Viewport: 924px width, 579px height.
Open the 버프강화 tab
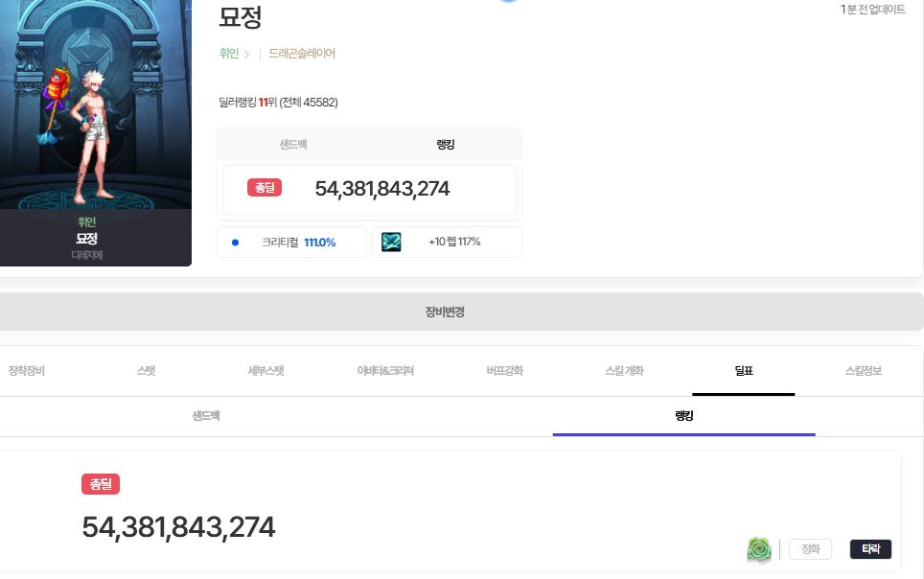tap(505, 370)
